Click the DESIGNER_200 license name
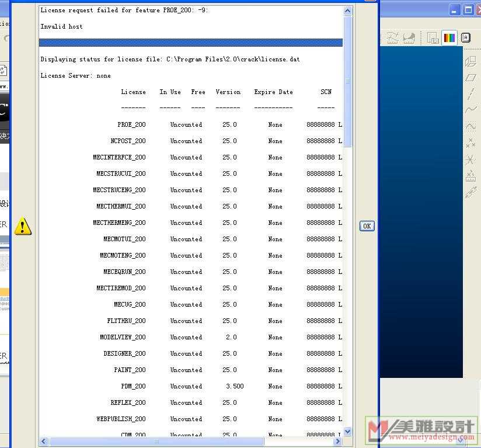The height and width of the screenshot is (448, 481). [124, 353]
